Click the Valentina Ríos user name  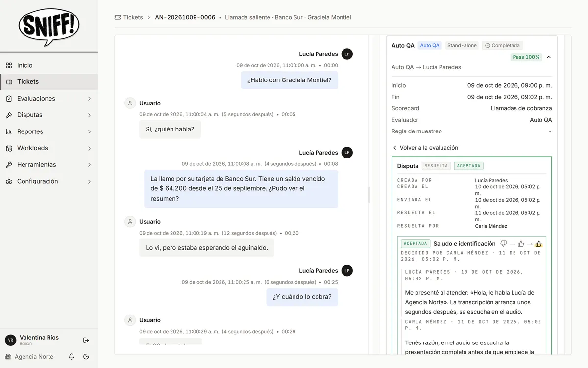39,338
